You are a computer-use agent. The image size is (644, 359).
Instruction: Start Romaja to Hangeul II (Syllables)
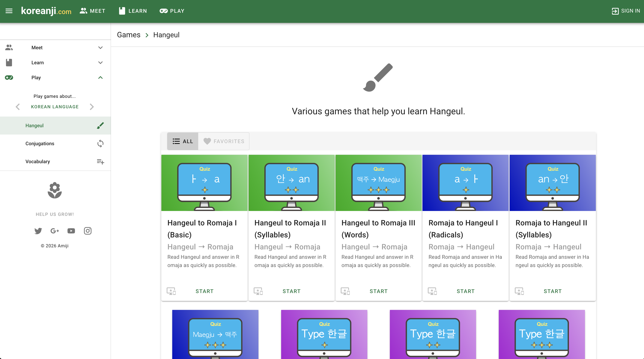click(x=553, y=291)
